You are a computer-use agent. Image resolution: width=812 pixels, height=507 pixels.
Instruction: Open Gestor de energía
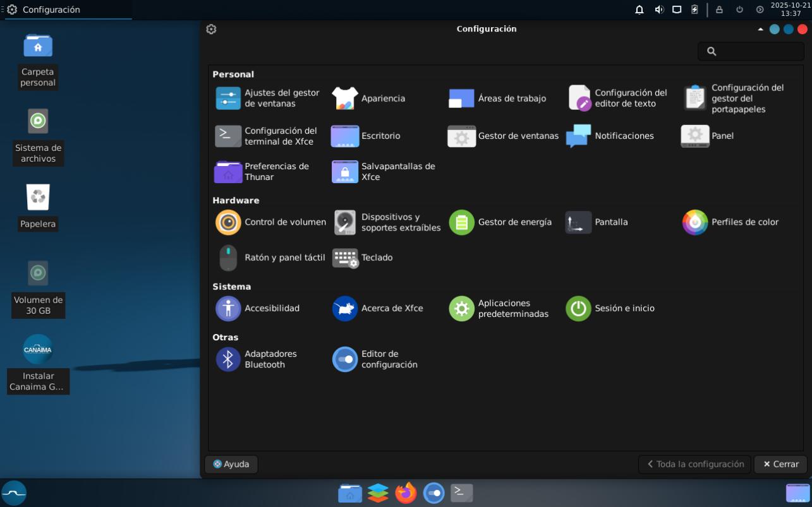500,222
